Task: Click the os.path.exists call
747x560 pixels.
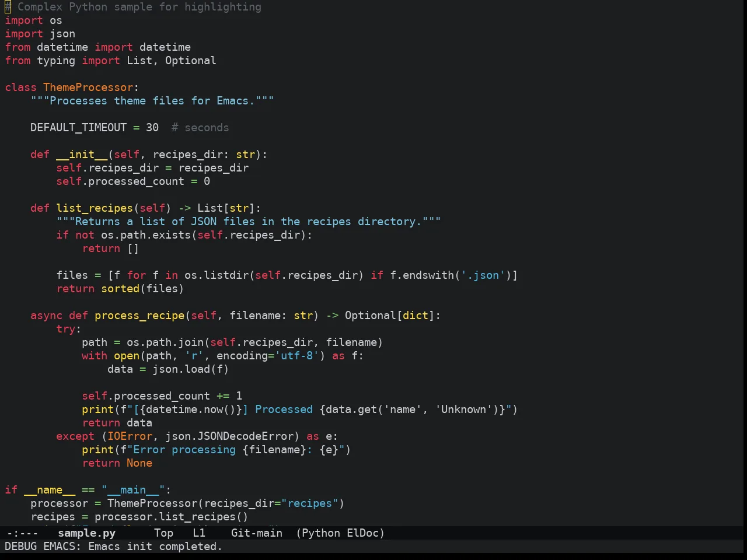Action: 146,235
